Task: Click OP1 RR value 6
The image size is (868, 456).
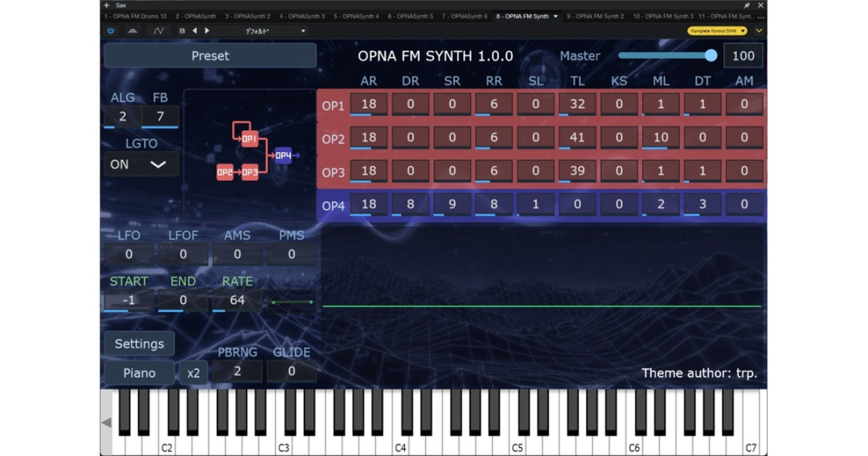Action: pyautogui.click(x=493, y=105)
